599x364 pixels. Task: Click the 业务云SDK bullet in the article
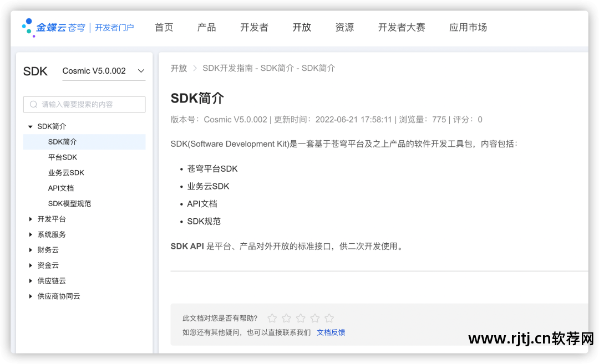tap(208, 186)
